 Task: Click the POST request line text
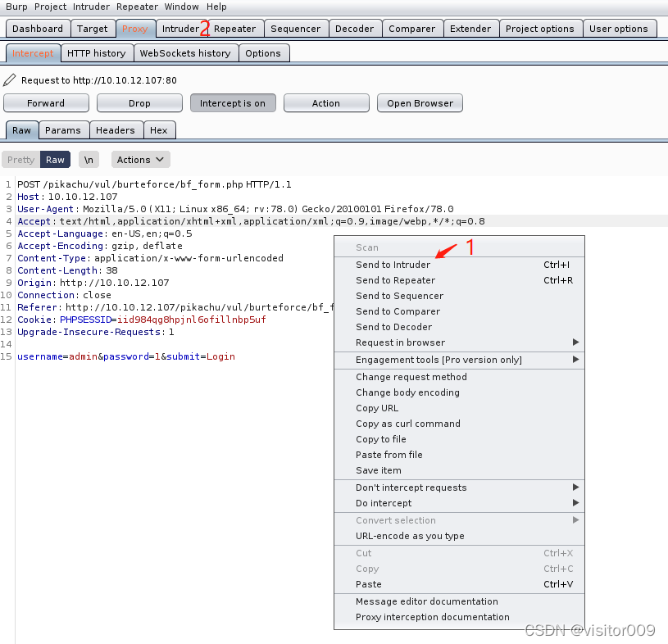[154, 184]
